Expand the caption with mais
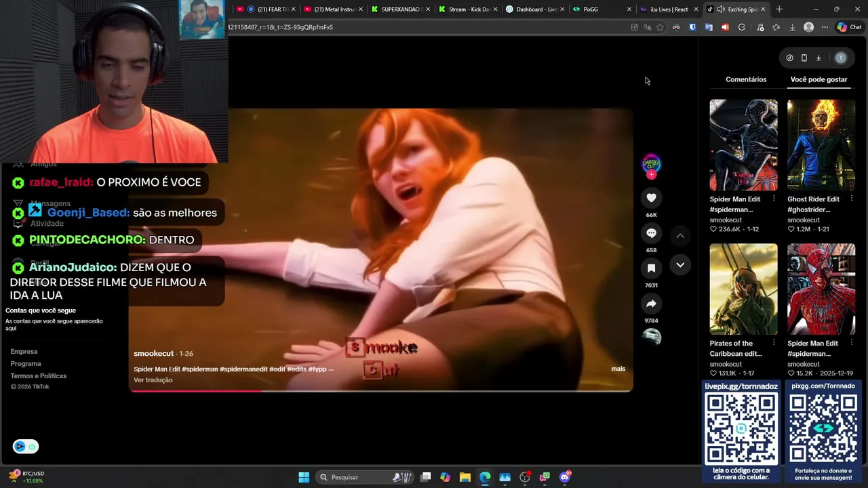This screenshot has width=868, height=488. pyautogui.click(x=618, y=369)
